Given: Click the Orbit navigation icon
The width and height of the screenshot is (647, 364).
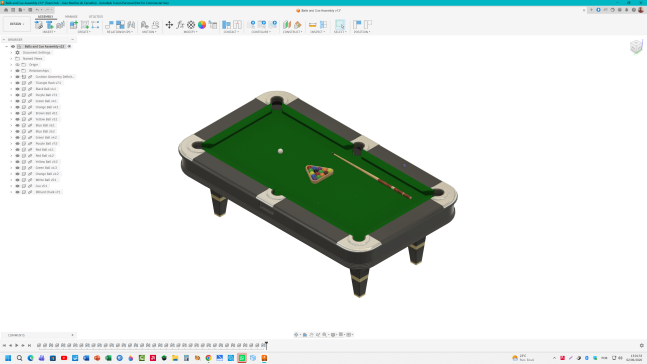Looking at the screenshot, I should (x=296, y=335).
